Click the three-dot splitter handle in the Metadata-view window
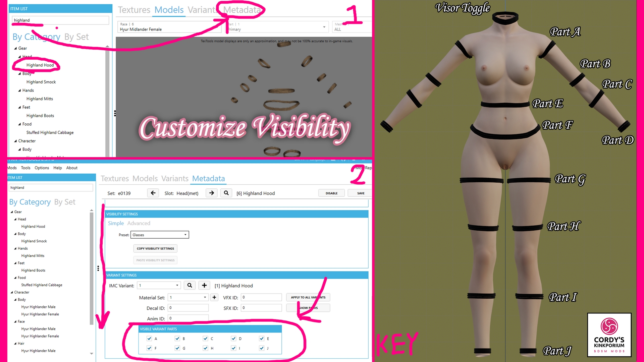Image resolution: width=644 pixels, height=362 pixels. pyautogui.click(x=98, y=268)
